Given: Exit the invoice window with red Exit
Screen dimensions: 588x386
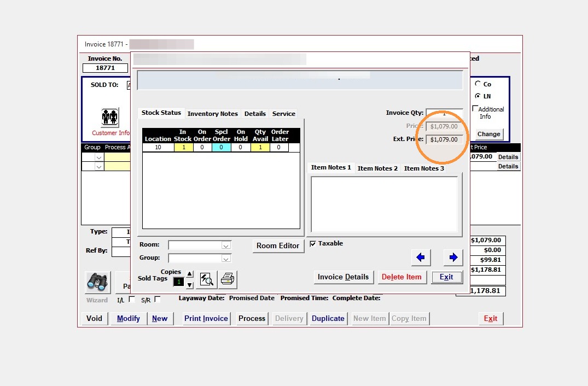Looking at the screenshot, I should point(491,319).
